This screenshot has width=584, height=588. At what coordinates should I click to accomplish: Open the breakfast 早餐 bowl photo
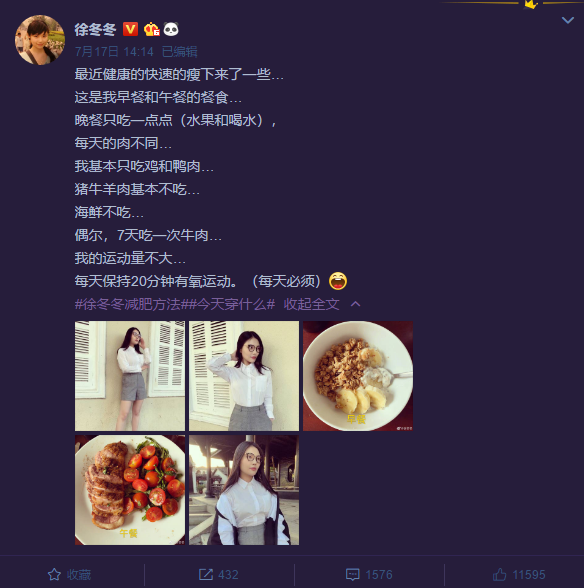[358, 376]
